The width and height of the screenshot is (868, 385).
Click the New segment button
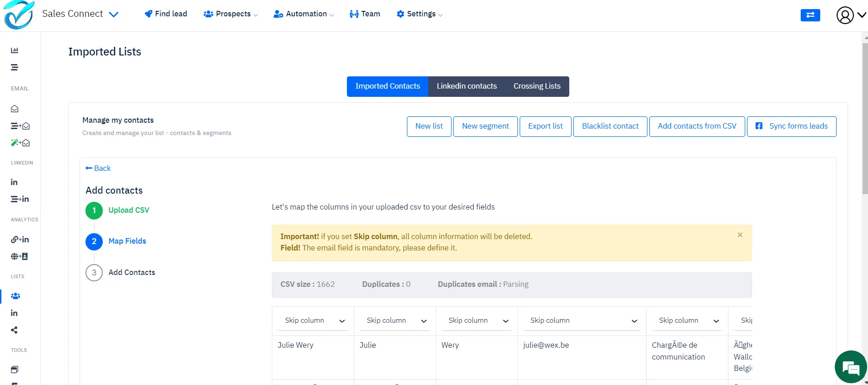tap(486, 126)
